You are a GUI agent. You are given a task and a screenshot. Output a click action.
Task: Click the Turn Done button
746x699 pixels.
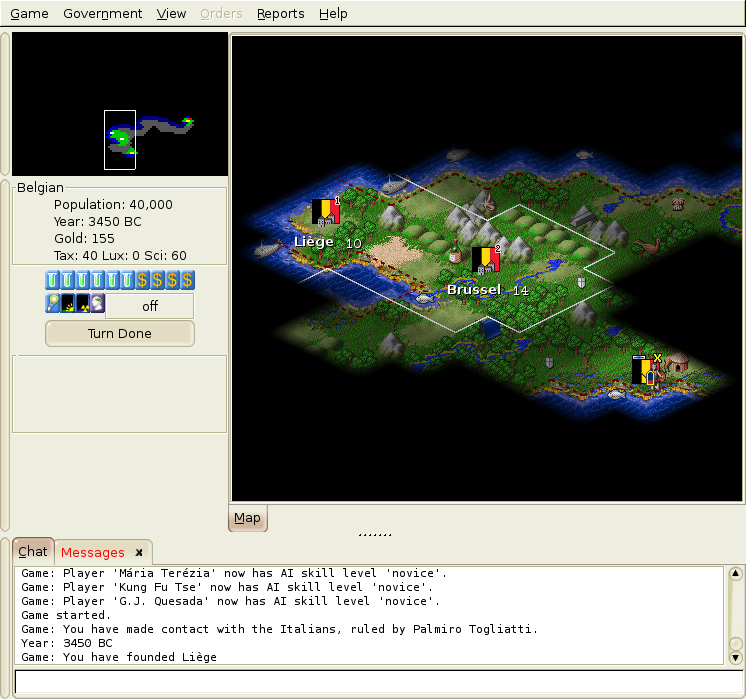tap(120, 333)
